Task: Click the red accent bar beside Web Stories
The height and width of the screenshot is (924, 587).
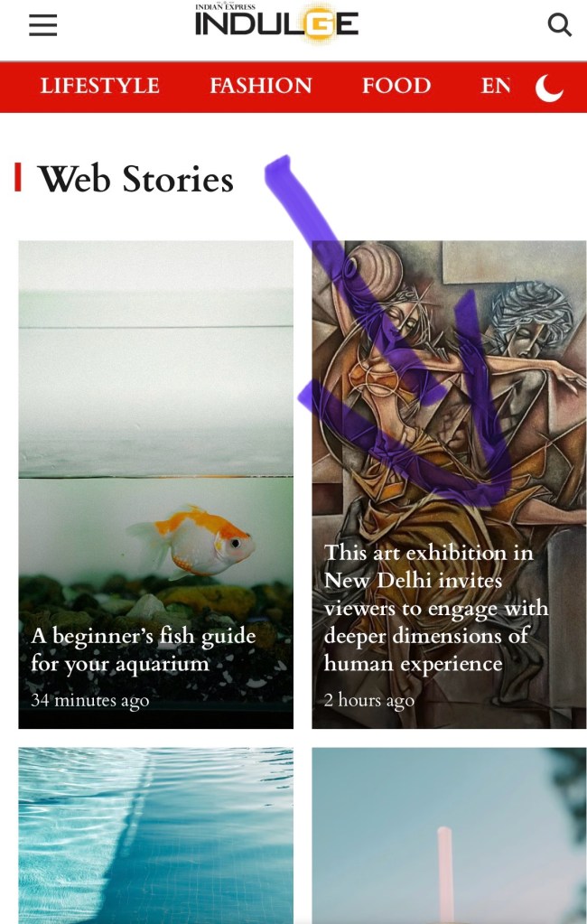Action: pos(18,177)
